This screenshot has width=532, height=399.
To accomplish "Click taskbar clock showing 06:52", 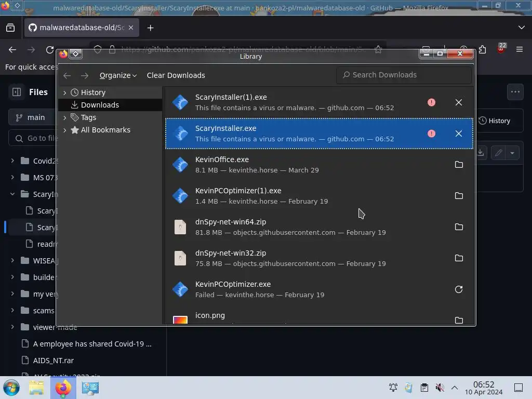I will (x=484, y=388).
